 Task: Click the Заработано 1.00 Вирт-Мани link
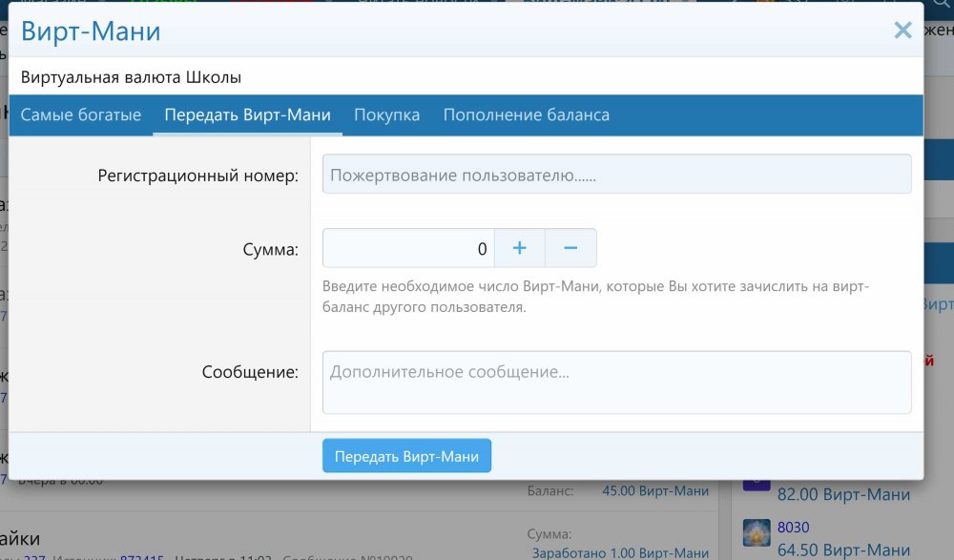618,553
